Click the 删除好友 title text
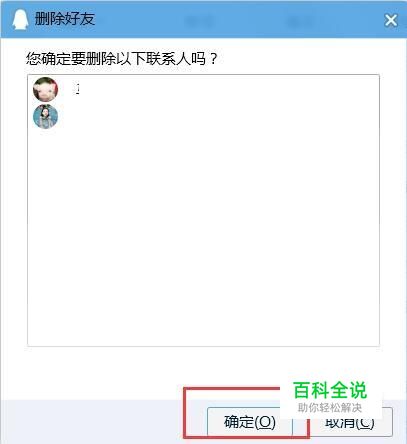 pyautogui.click(x=65, y=19)
